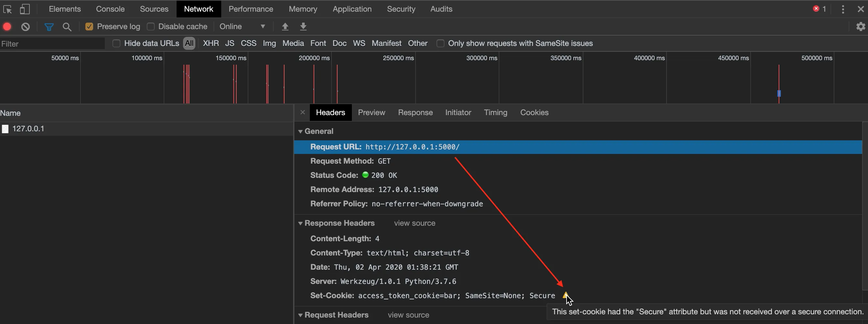Open the Online throttling dropdown
The height and width of the screenshot is (324, 868).
click(x=242, y=27)
